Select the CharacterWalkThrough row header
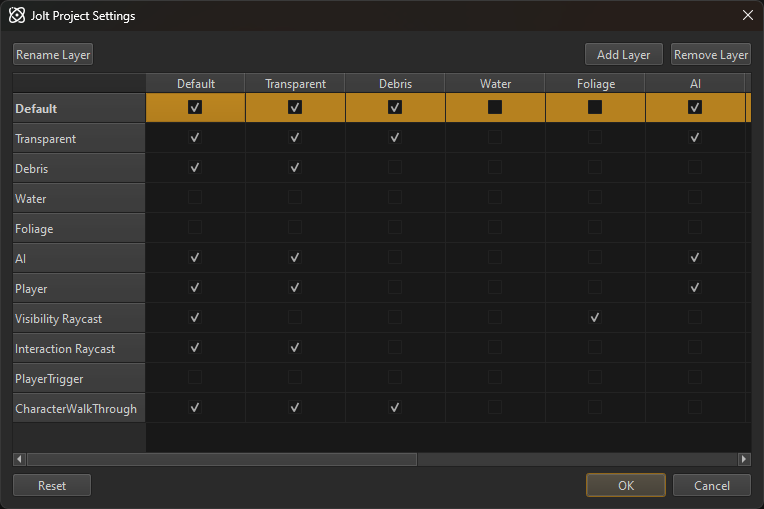Image resolution: width=764 pixels, height=509 pixels. (79, 409)
